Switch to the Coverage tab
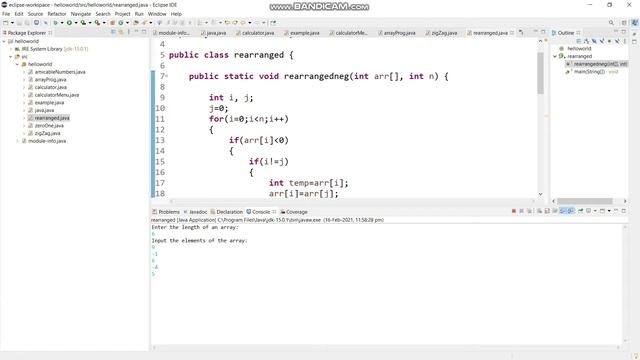The width and height of the screenshot is (640, 360). pyautogui.click(x=294, y=212)
